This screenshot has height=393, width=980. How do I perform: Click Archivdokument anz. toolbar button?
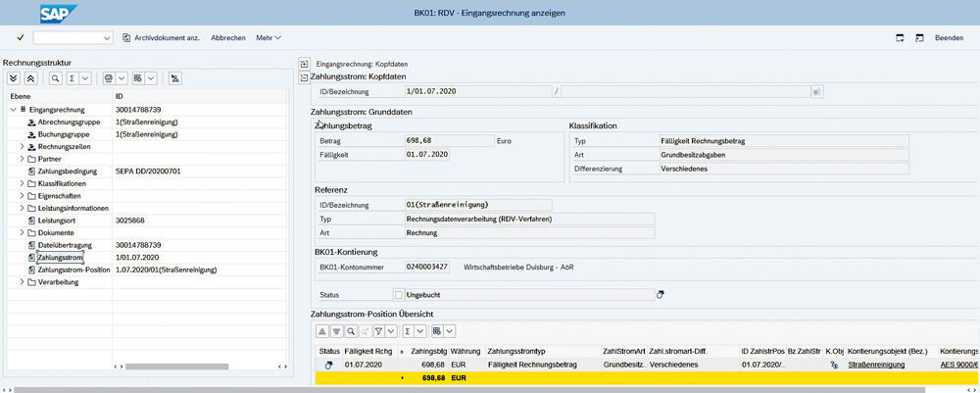161,37
